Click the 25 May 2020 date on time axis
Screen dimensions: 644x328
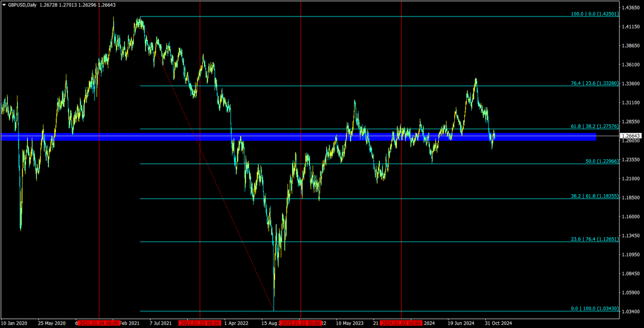pyautogui.click(x=51, y=323)
